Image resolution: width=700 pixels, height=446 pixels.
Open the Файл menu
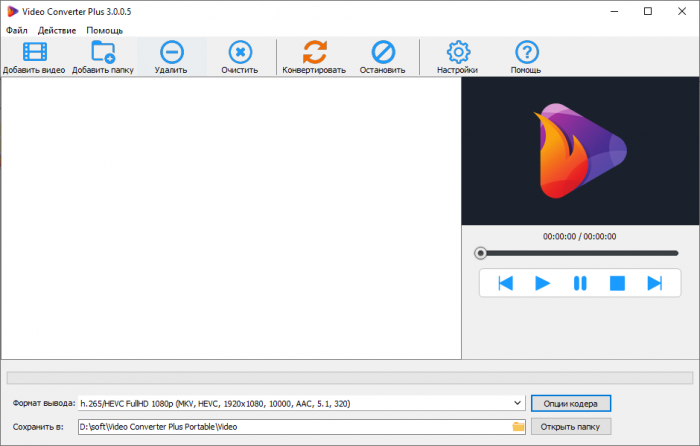click(x=17, y=30)
